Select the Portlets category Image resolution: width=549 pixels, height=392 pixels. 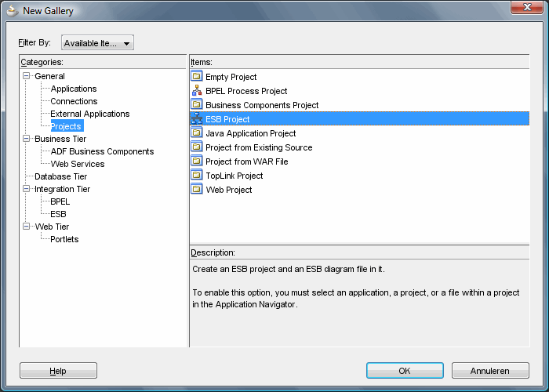coord(64,239)
